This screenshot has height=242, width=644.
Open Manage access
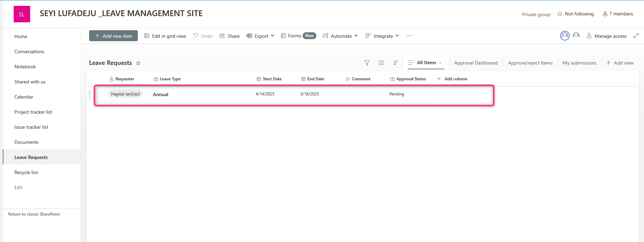coord(607,36)
